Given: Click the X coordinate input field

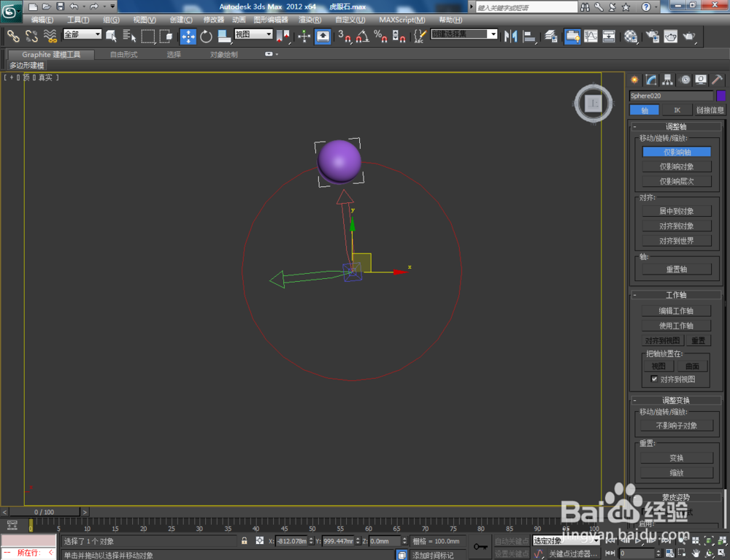Looking at the screenshot, I should 291,541.
